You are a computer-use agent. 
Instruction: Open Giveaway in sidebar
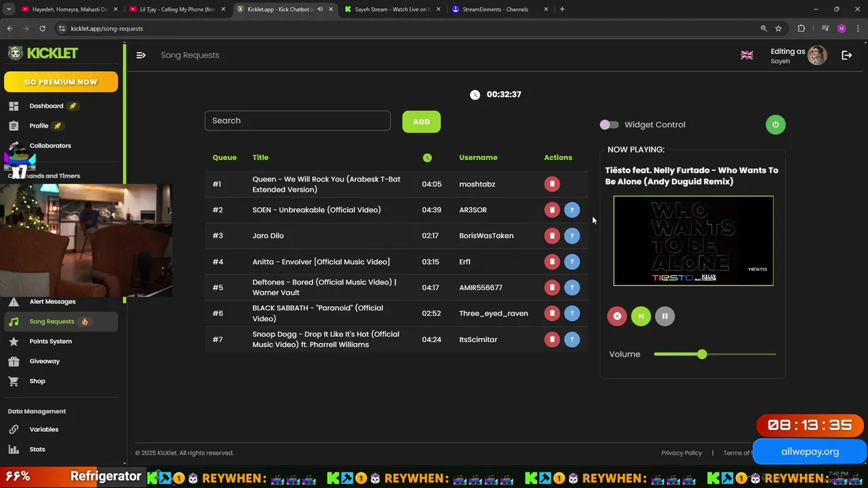[44, 361]
